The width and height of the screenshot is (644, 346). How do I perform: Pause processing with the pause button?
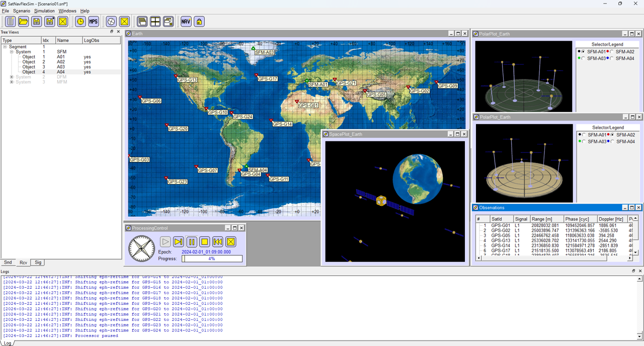pos(191,242)
